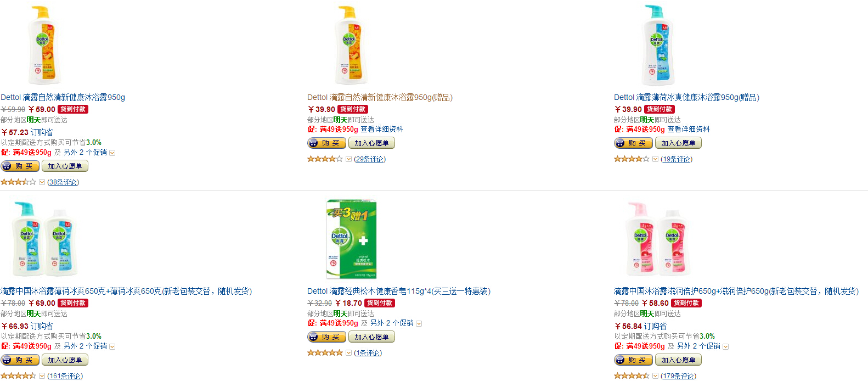Click the 货到付款 badge next to ￥58.60

pyautogui.click(x=686, y=303)
